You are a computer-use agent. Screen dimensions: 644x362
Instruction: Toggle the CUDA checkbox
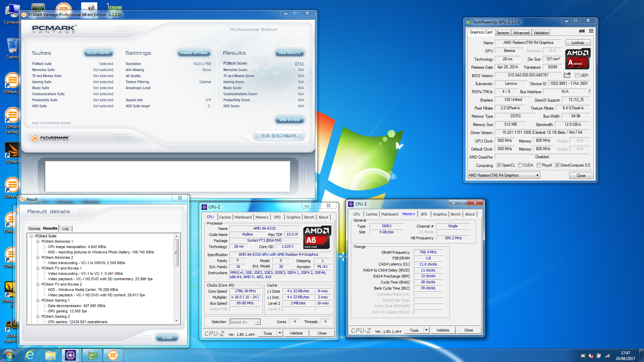click(520, 165)
